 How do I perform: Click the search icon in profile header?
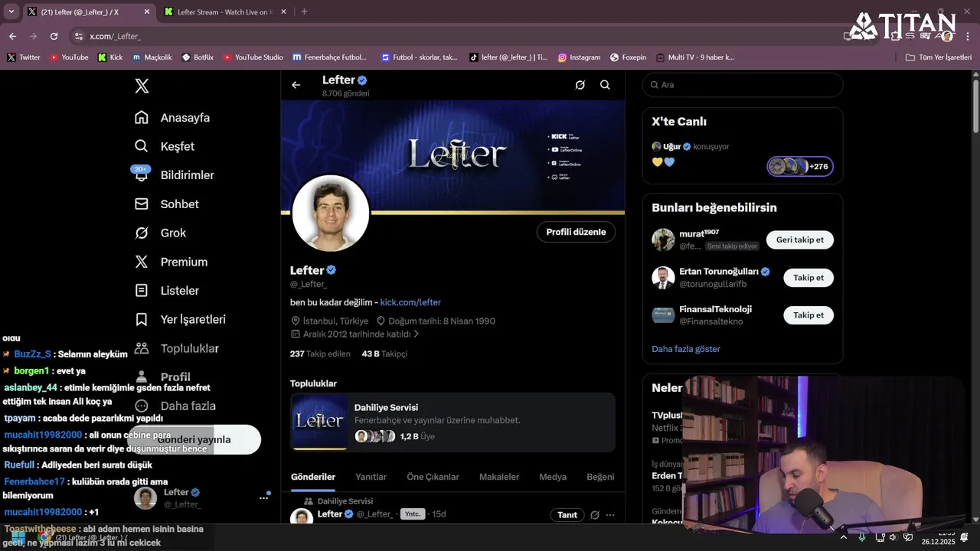tap(605, 85)
